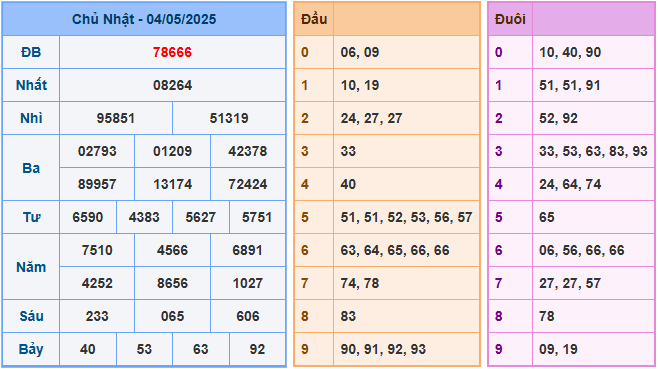Click Đuôi values 10, 40, 90
The height and width of the screenshot is (369, 658).
point(570,52)
